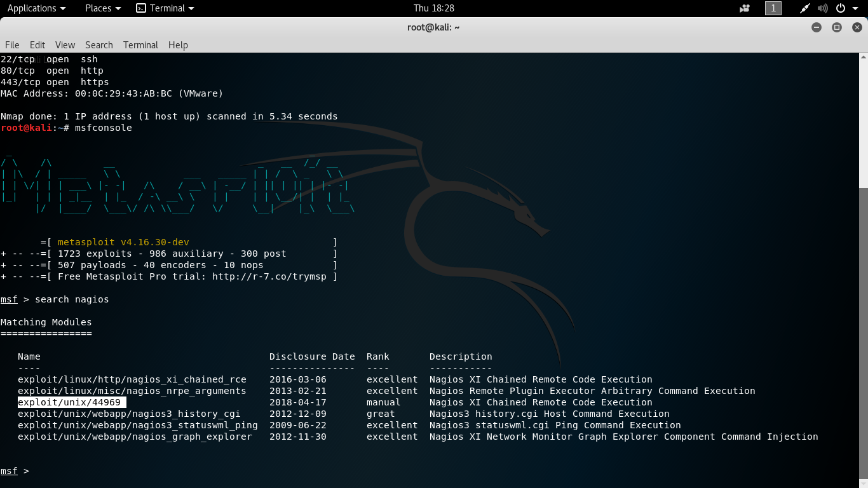
Task: Open the Edit menu
Action: [x=37, y=45]
